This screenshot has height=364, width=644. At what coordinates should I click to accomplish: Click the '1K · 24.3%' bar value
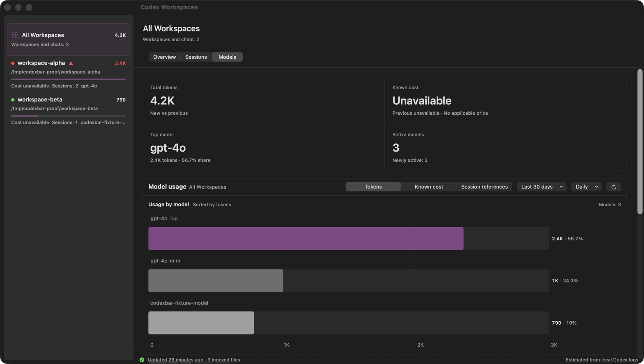coord(565,281)
